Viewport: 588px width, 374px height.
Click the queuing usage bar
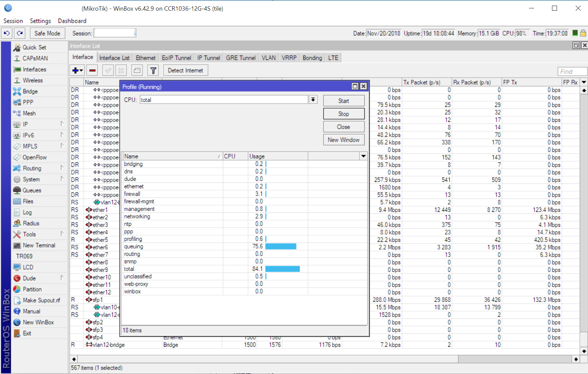click(x=281, y=246)
